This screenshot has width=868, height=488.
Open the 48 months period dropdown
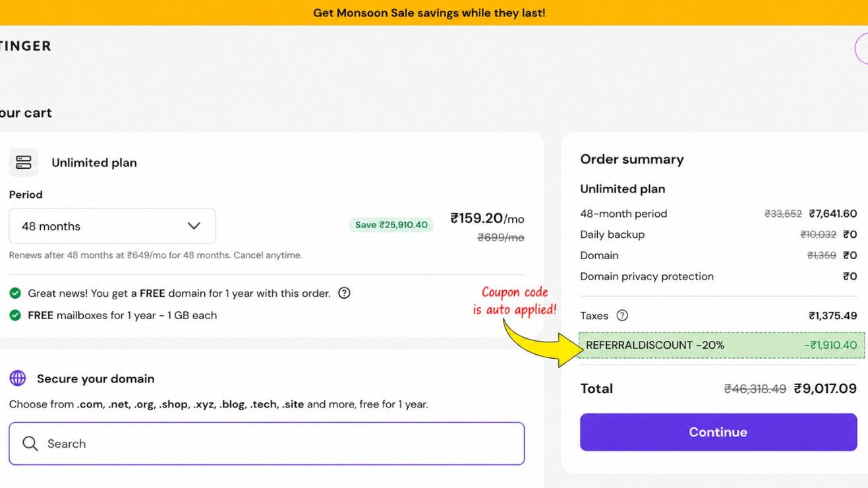[x=112, y=226]
